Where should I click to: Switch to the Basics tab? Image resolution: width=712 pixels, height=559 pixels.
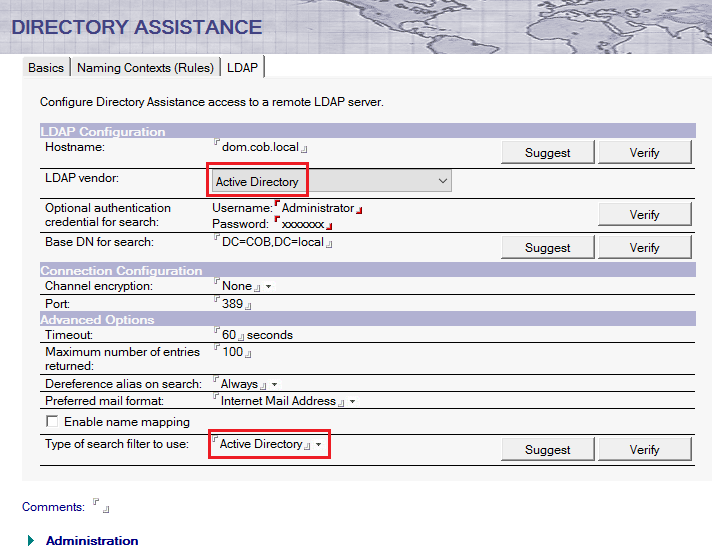[46, 68]
